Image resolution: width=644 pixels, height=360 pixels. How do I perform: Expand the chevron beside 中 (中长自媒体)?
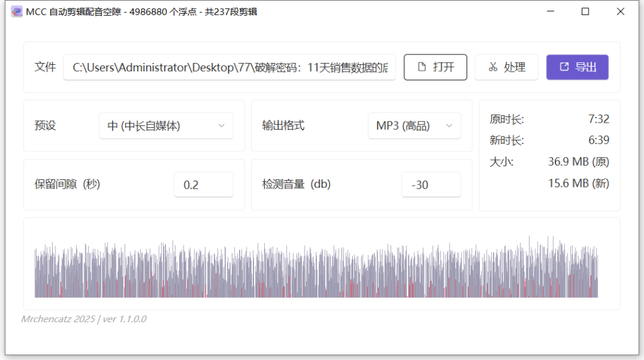click(221, 126)
